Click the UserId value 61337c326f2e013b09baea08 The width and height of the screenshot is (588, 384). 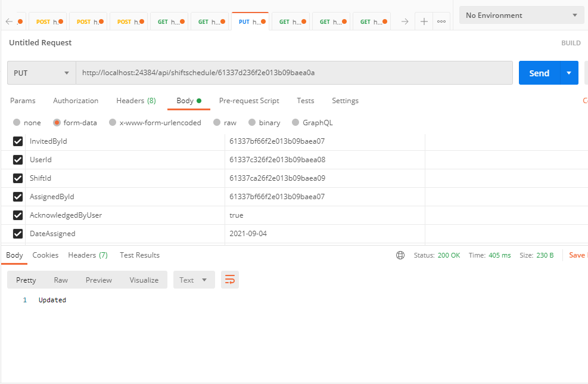tap(277, 160)
